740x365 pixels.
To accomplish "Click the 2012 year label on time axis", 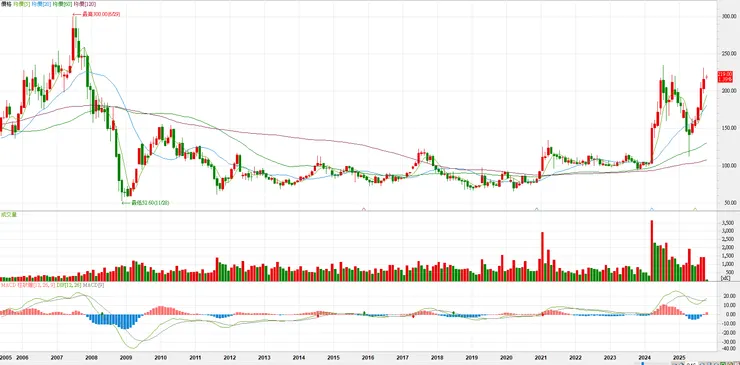I will coord(229,358).
